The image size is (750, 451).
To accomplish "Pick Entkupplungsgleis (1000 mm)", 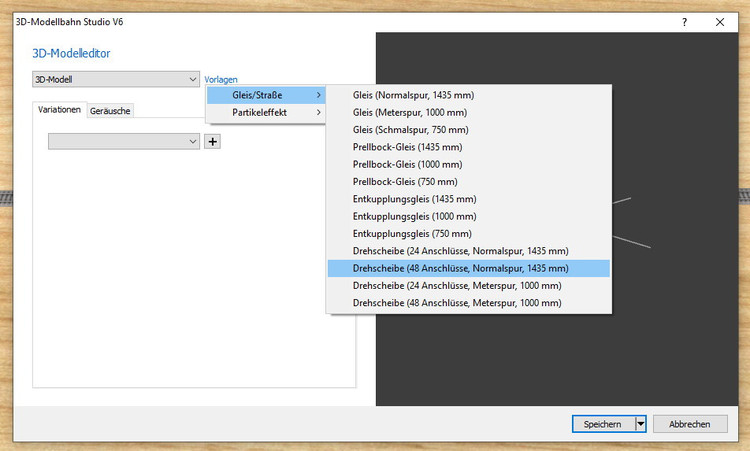I will [x=469, y=216].
